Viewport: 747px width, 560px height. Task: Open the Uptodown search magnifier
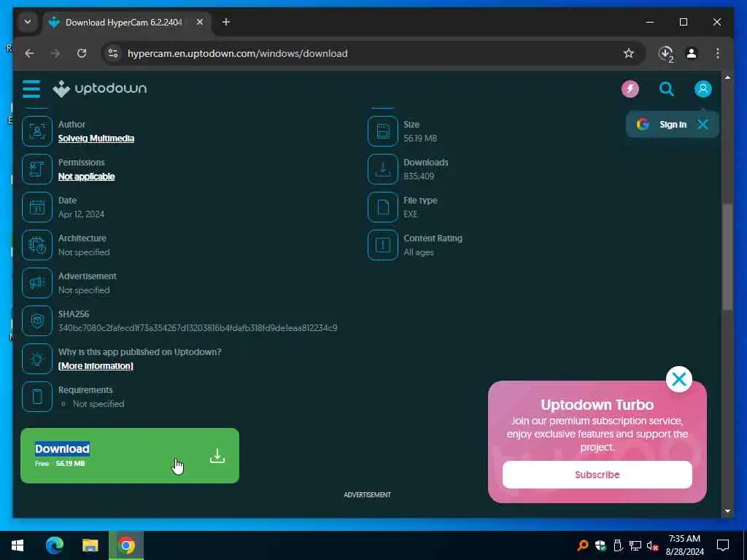coord(667,89)
